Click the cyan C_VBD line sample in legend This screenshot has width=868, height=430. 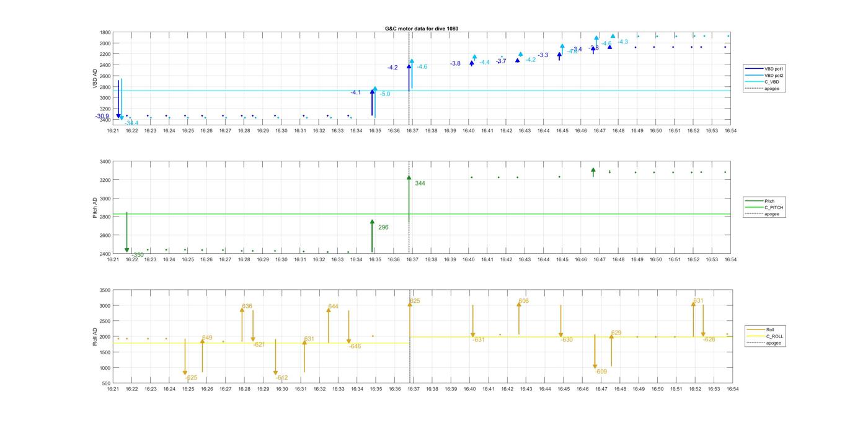(x=755, y=82)
